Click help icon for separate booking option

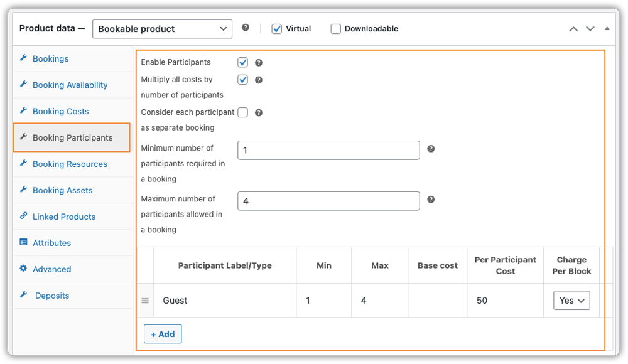[259, 113]
